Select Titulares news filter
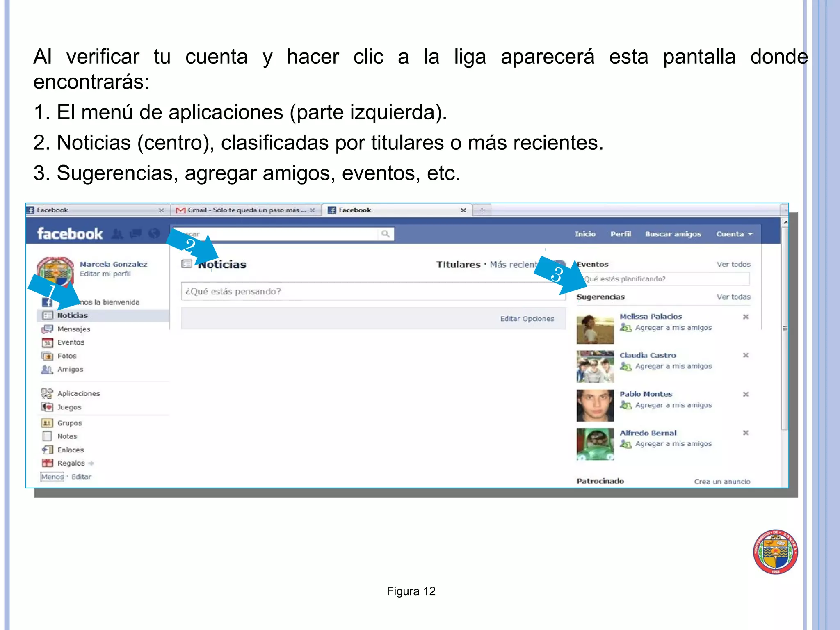 (x=458, y=265)
